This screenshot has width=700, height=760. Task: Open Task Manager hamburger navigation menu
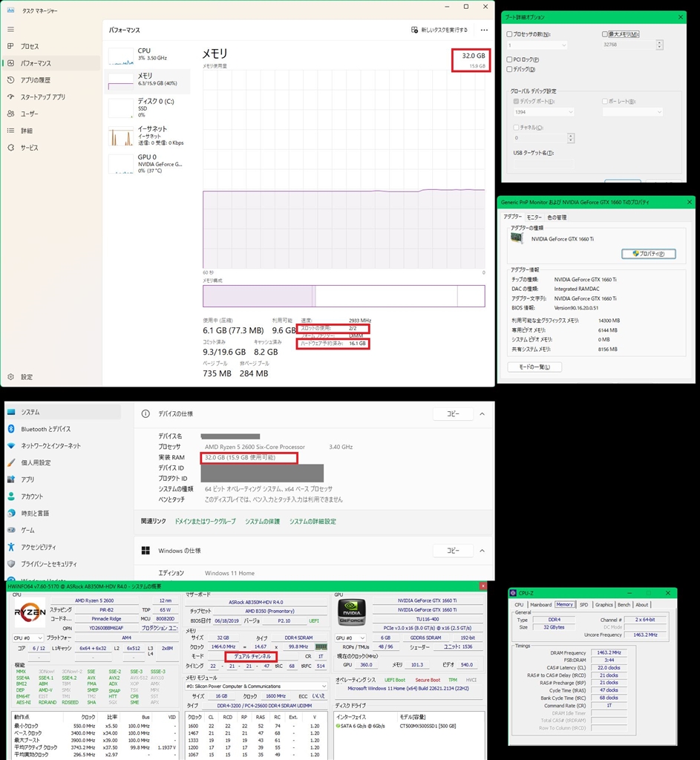(10, 29)
